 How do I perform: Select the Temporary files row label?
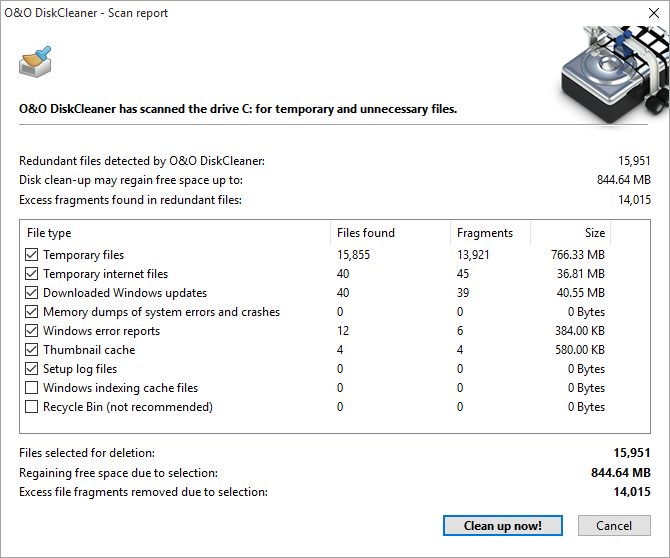(x=84, y=255)
